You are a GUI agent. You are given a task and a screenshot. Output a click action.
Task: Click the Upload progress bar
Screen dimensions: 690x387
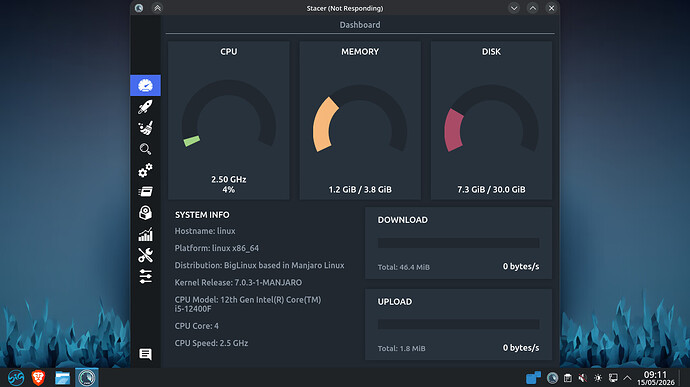pos(458,324)
